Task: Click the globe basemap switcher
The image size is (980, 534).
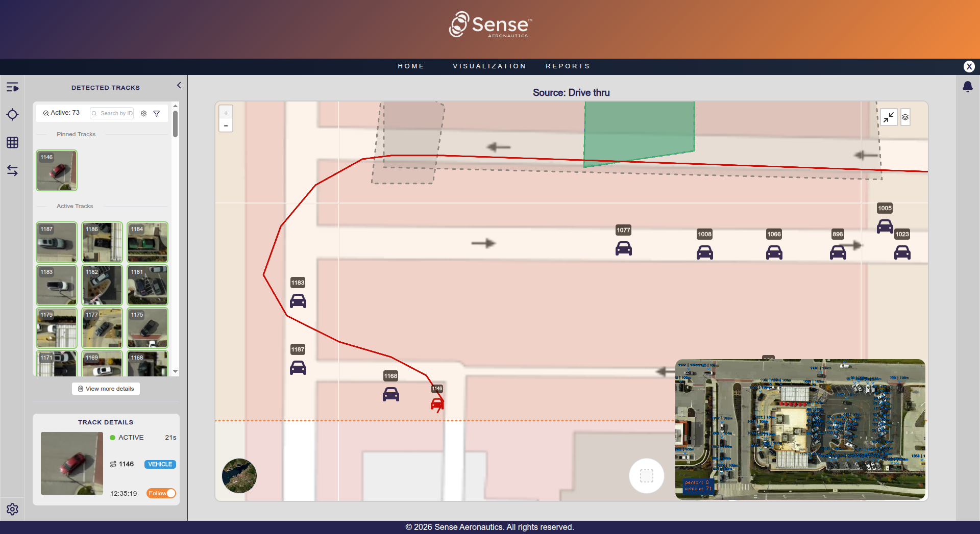Action: pos(239,476)
